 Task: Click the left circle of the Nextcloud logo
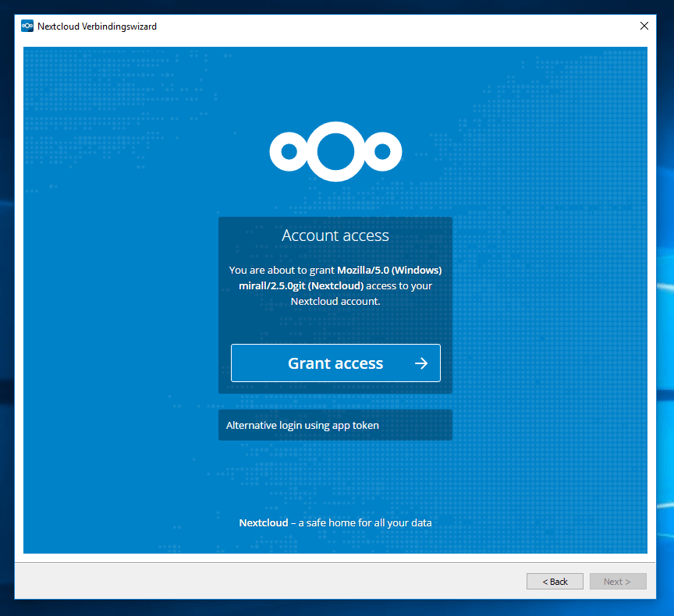click(x=289, y=151)
